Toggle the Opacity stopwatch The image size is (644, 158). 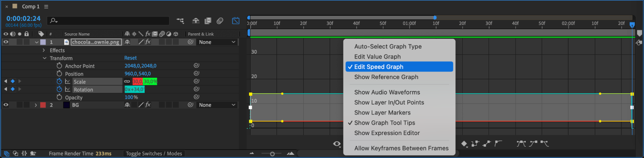(59, 97)
